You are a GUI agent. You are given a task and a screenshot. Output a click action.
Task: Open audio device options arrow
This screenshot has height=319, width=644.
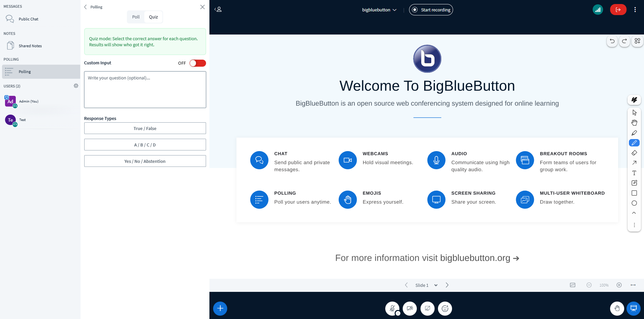point(398,314)
